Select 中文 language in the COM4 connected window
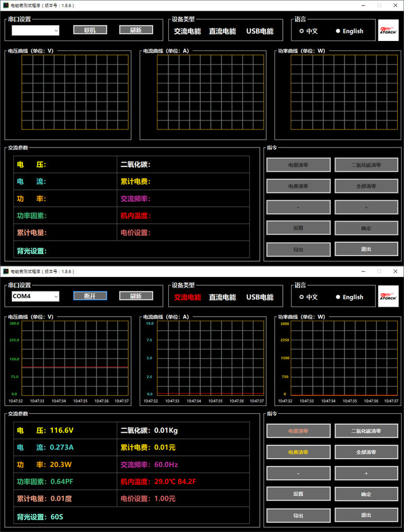 tap(308, 297)
